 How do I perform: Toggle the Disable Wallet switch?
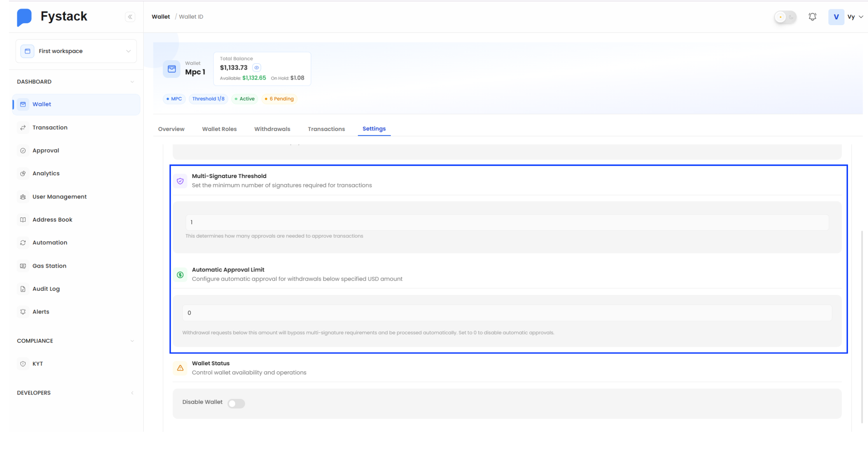(x=236, y=403)
